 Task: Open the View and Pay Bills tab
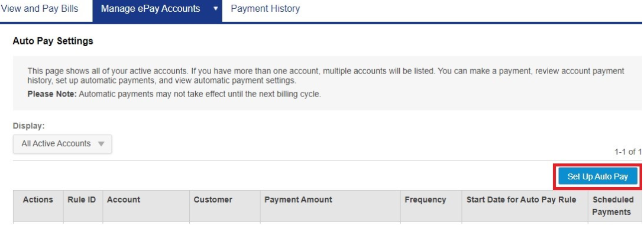[x=40, y=9]
